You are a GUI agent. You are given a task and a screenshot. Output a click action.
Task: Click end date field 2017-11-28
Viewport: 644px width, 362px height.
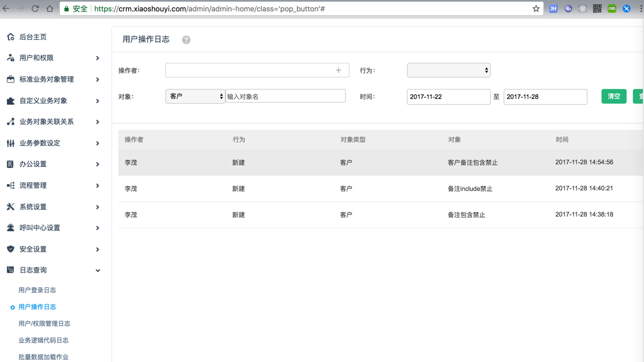546,97
